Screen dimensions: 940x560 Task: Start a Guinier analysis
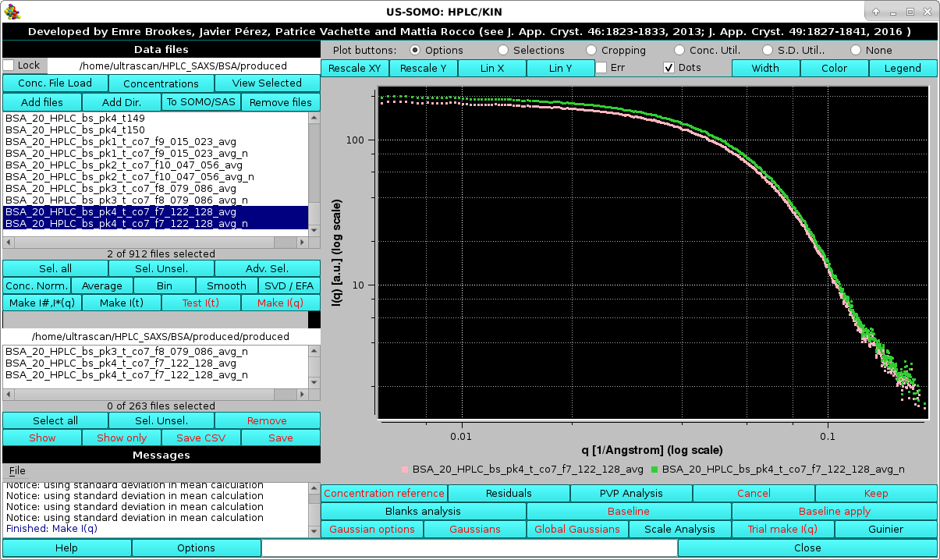pos(884,529)
